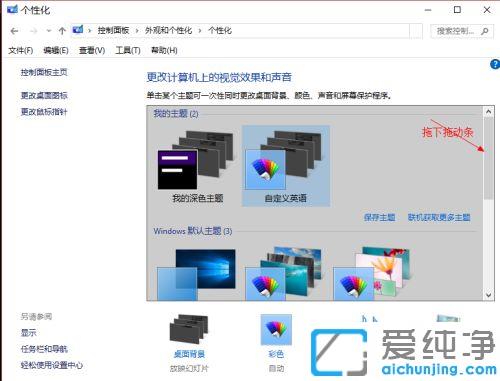The height and width of the screenshot is (381, 500).
Task: Click the 桌面背景 label link
Action: coord(189,354)
